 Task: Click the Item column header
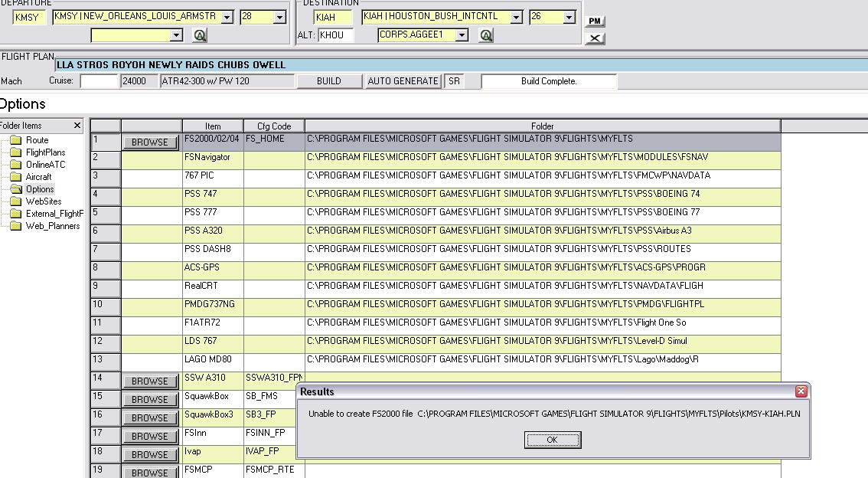(213, 126)
